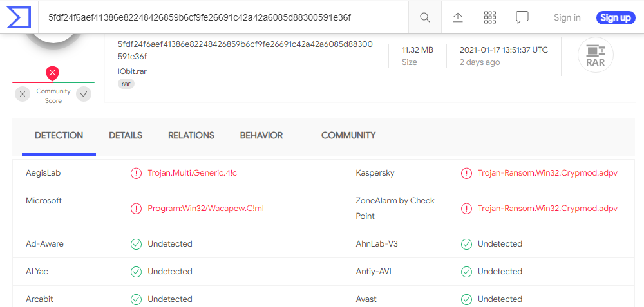Click the Kaspersky malicious alert icon
Screen dimensions: 644x307
(x=466, y=173)
